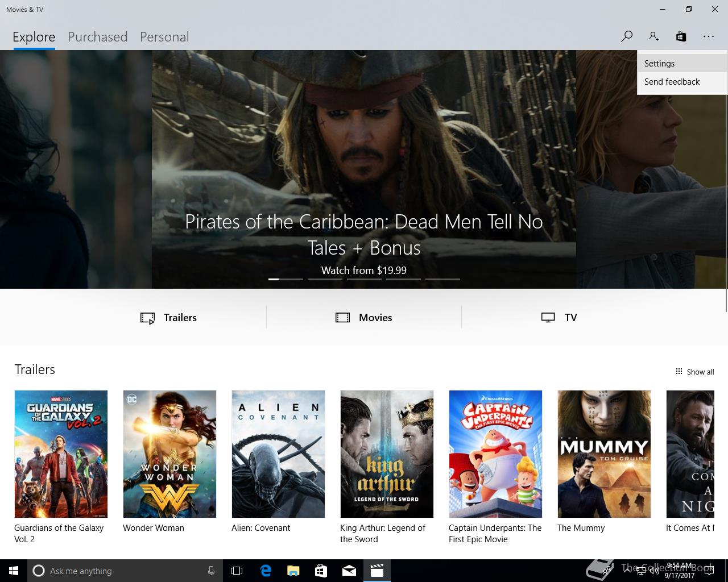The height and width of the screenshot is (582, 728).
Task: Open the Windows Start menu
Action: coord(14,571)
